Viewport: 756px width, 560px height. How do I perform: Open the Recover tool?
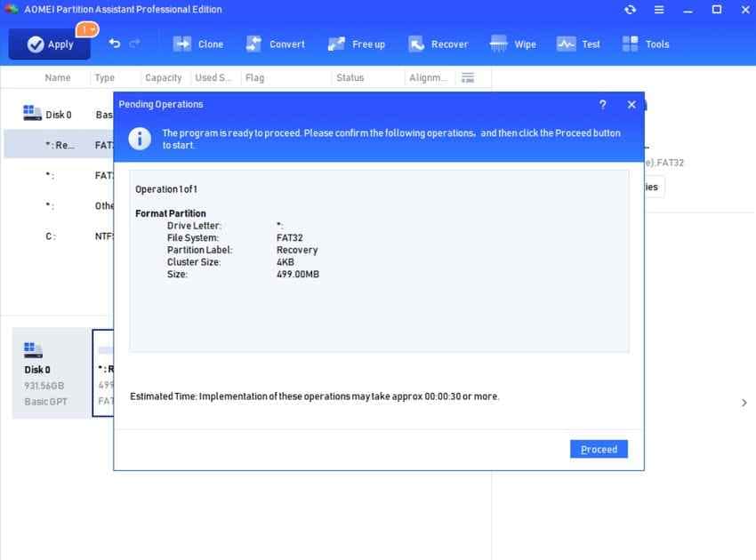pyautogui.click(x=438, y=44)
